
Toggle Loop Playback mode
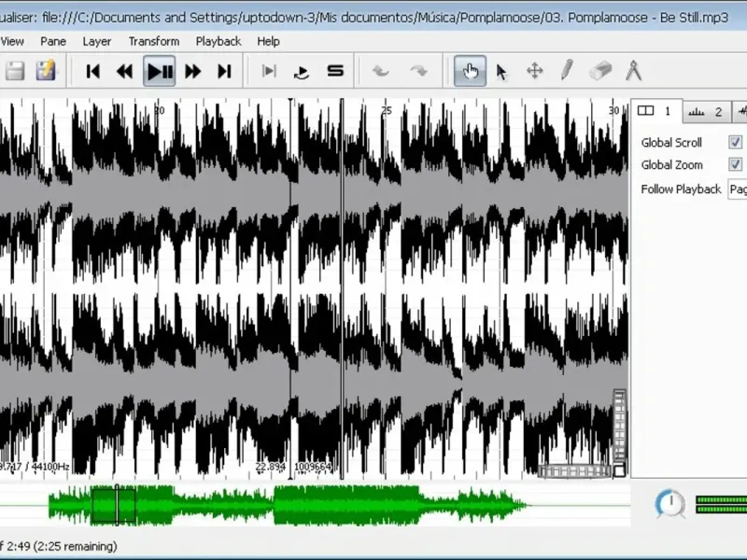tap(302, 72)
